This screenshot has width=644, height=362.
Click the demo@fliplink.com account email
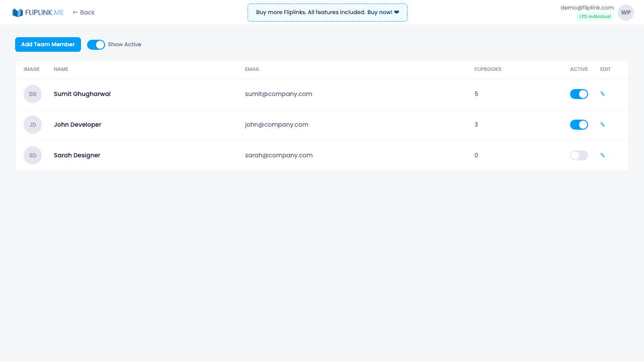point(587,7)
